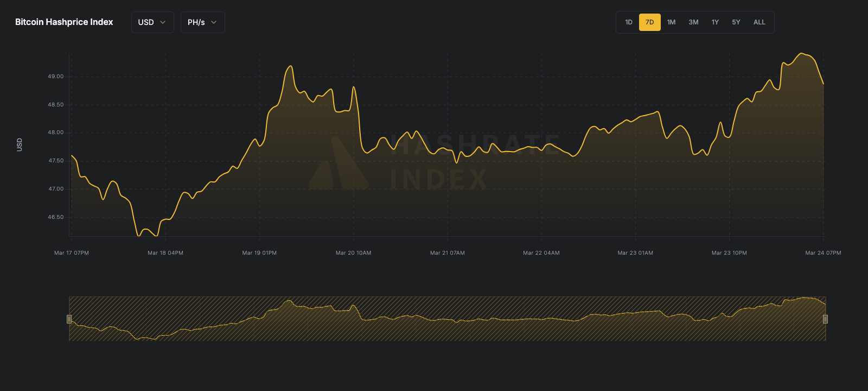Open the USD currency dropdown
The image size is (868, 391).
click(x=152, y=22)
